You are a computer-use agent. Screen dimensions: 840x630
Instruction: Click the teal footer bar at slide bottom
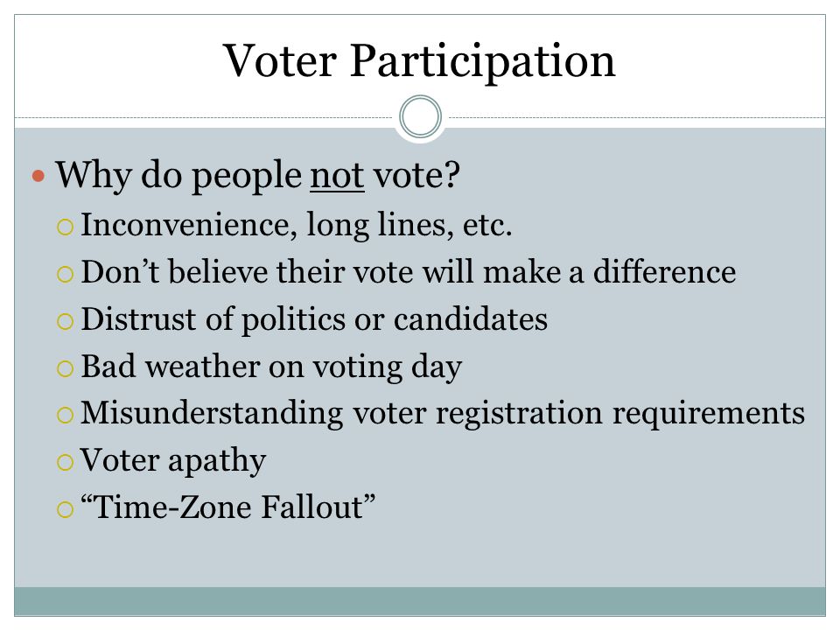pos(420,601)
